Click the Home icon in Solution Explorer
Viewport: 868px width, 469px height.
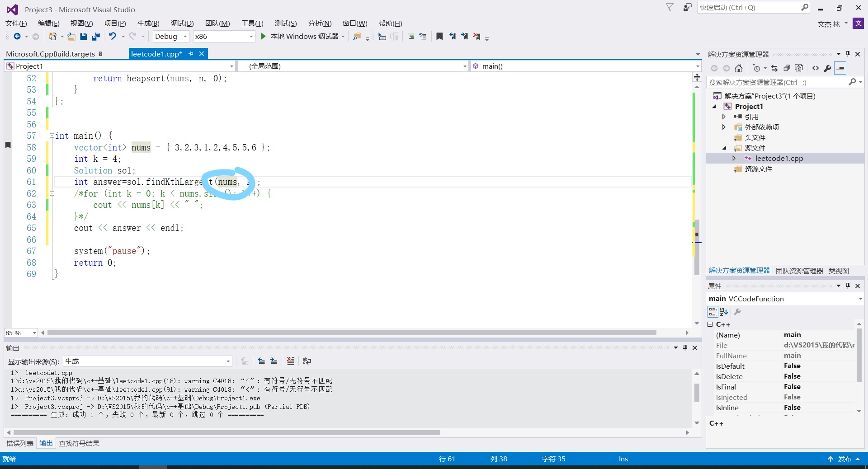(x=739, y=68)
